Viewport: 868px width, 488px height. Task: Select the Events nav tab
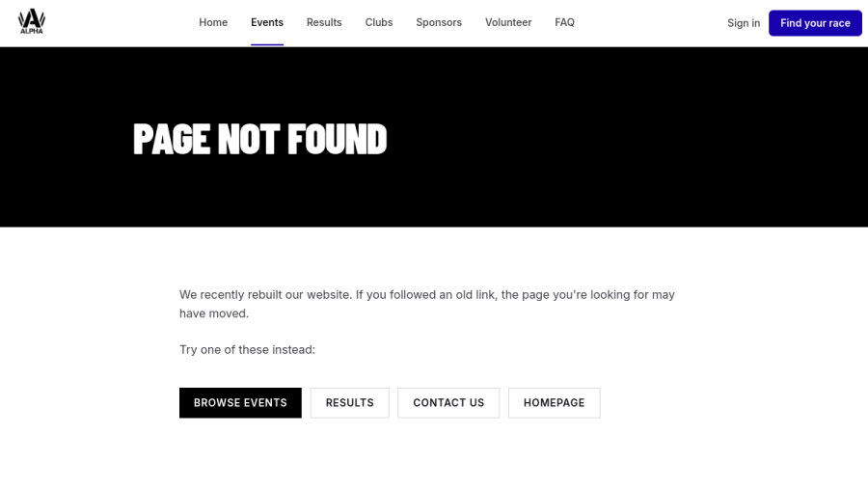pos(267,23)
